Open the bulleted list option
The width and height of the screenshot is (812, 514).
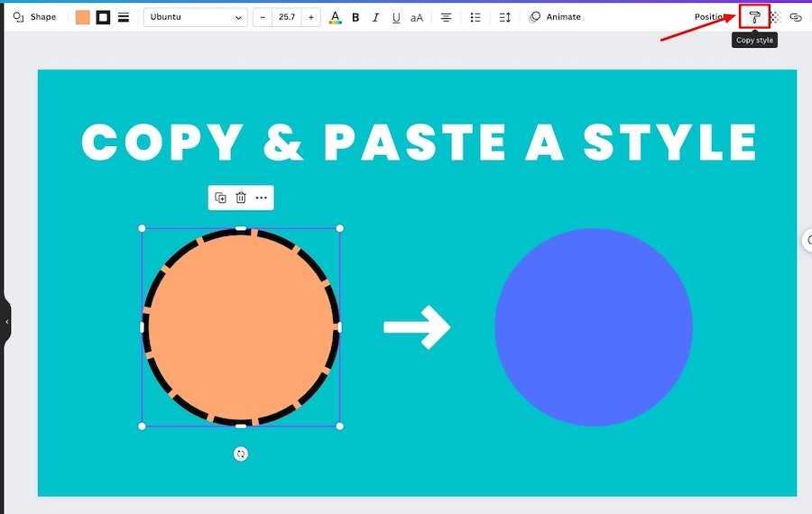coord(475,17)
